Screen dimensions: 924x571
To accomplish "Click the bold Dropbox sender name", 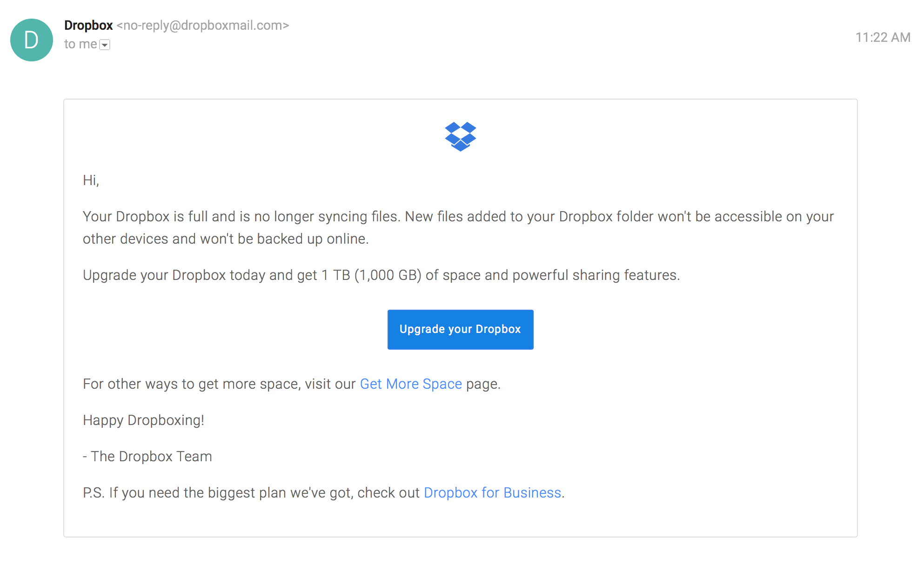I will click(x=88, y=25).
